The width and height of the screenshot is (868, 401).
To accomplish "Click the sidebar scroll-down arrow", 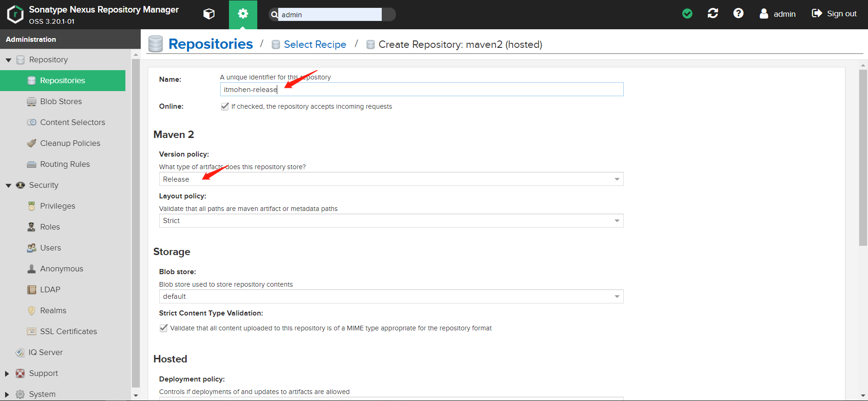I will [136, 396].
